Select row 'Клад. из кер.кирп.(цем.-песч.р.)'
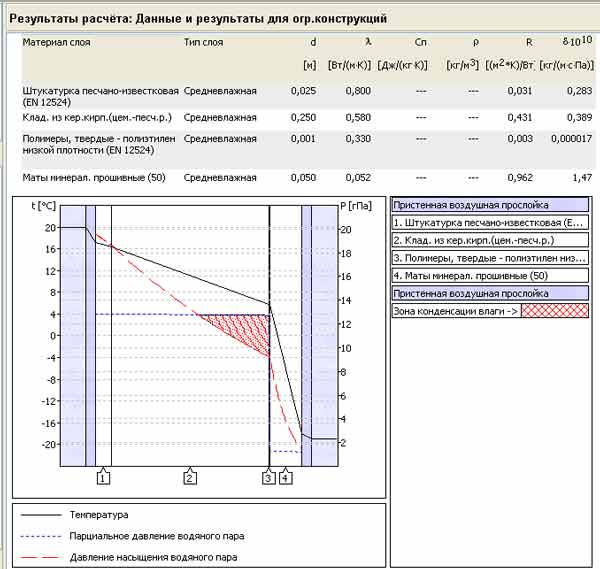This screenshot has width=600, height=569. [308, 117]
